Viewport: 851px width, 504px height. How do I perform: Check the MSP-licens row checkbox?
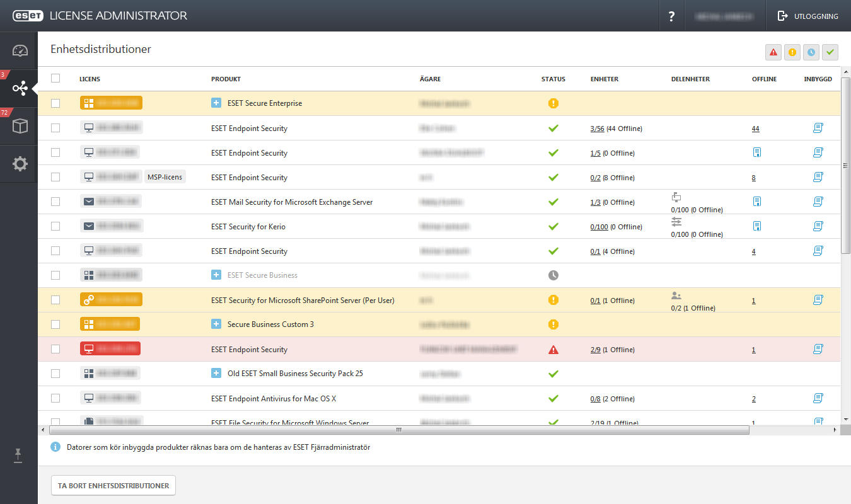(x=55, y=177)
